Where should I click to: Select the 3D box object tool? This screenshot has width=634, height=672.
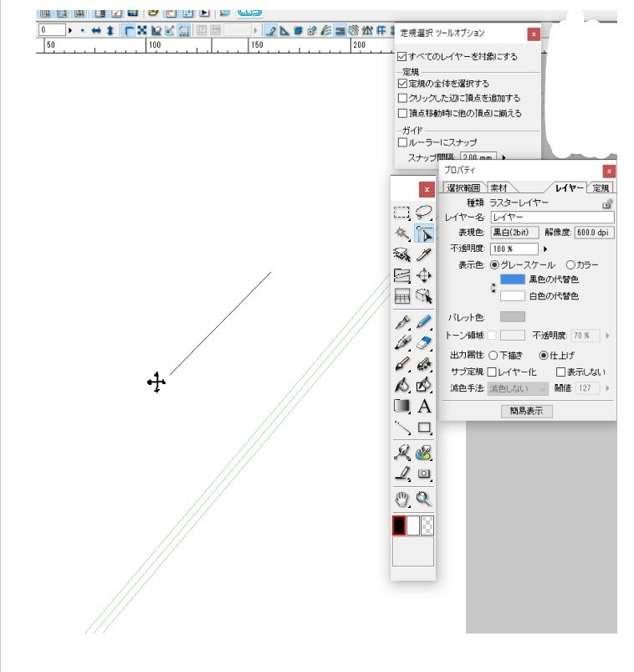[424, 296]
